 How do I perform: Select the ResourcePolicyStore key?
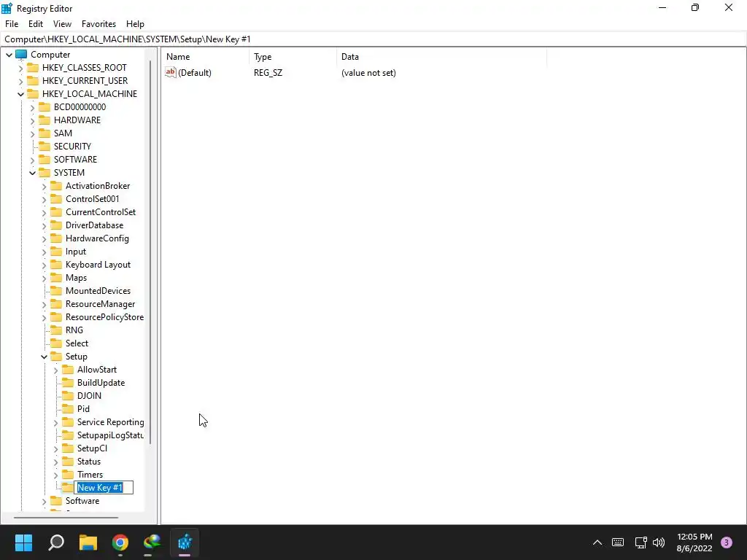pyautogui.click(x=104, y=317)
